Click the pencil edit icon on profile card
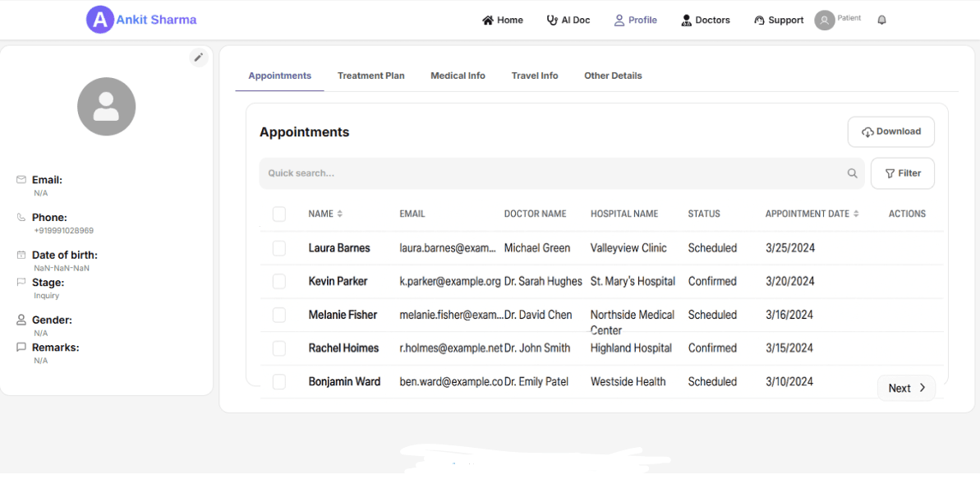 pos(198,58)
